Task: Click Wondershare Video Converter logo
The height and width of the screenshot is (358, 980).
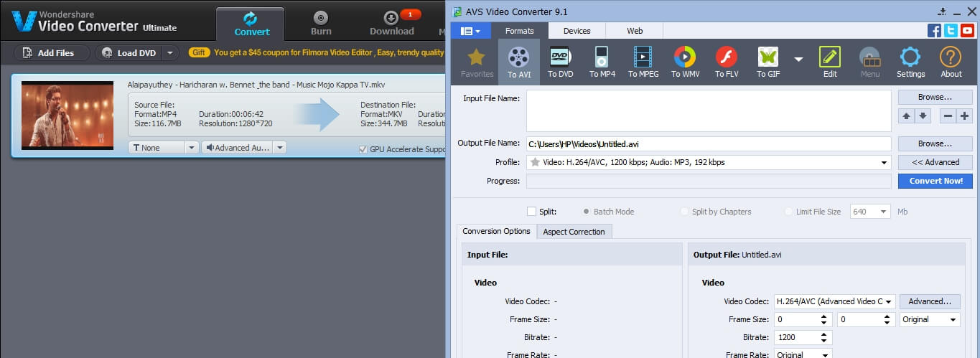Action: [x=93, y=22]
